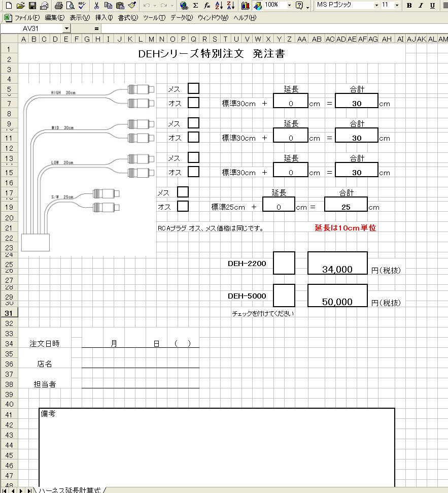Click the Redo arrow icon
This screenshot has width=448, height=493.
[164, 5]
